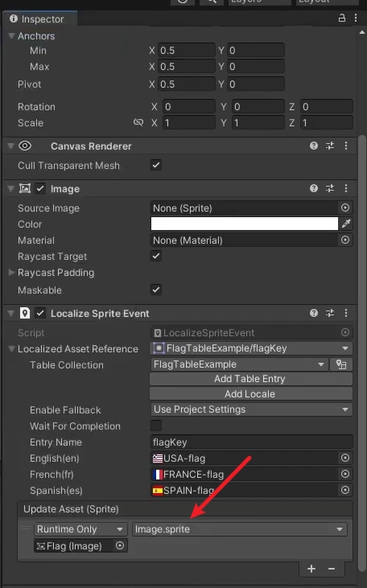The height and width of the screenshot is (588, 367).
Task: Open Canvas Renderer help reference icon
Action: pos(314,146)
